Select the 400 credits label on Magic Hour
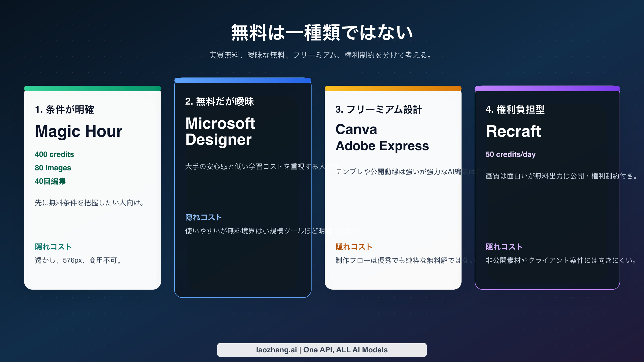Screen dimensions: 644x362 pos(54,154)
